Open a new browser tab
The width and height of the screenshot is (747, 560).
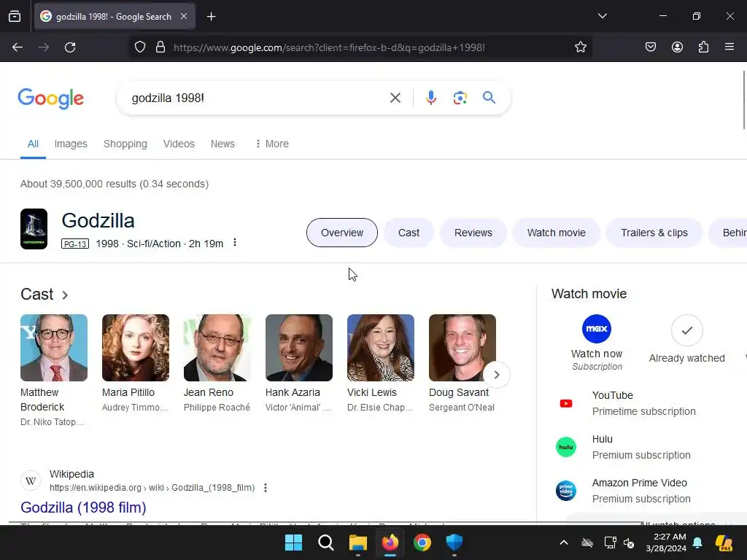point(211,17)
